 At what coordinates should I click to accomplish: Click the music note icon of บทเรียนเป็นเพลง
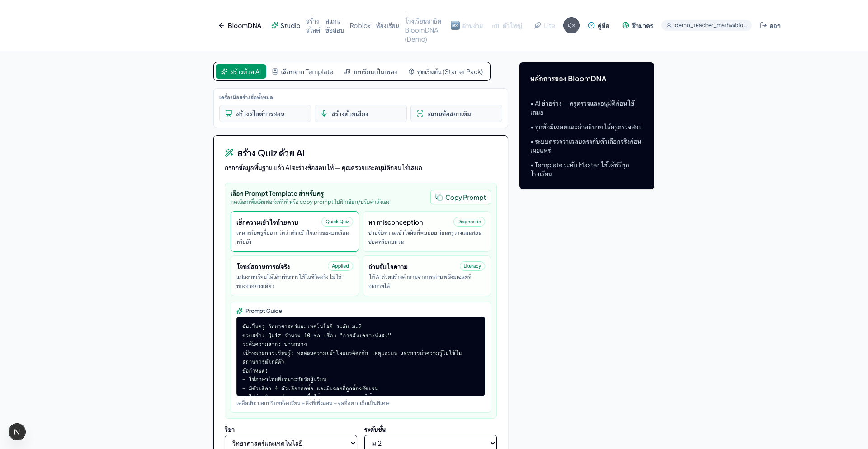347,71
